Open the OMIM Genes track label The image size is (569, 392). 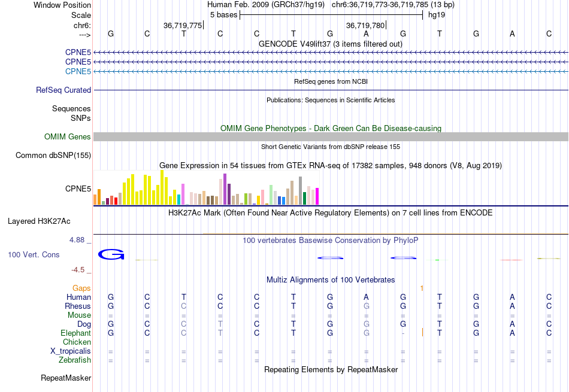[68, 136]
